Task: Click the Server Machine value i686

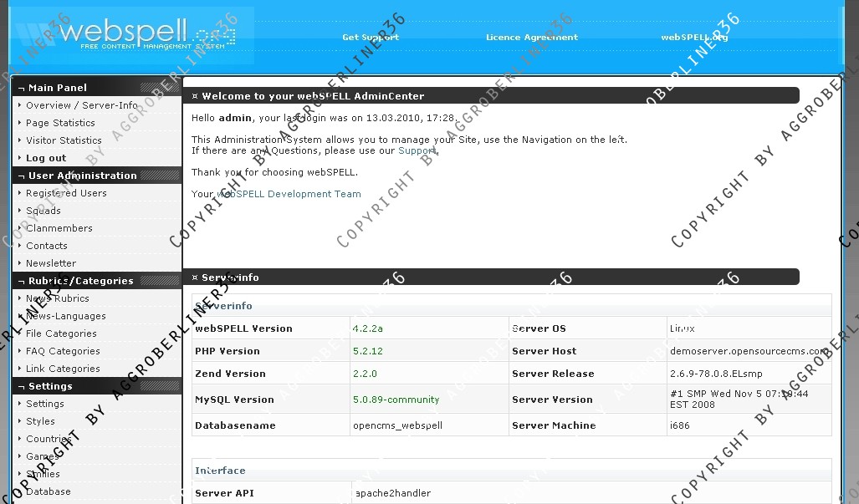Action: (x=680, y=425)
